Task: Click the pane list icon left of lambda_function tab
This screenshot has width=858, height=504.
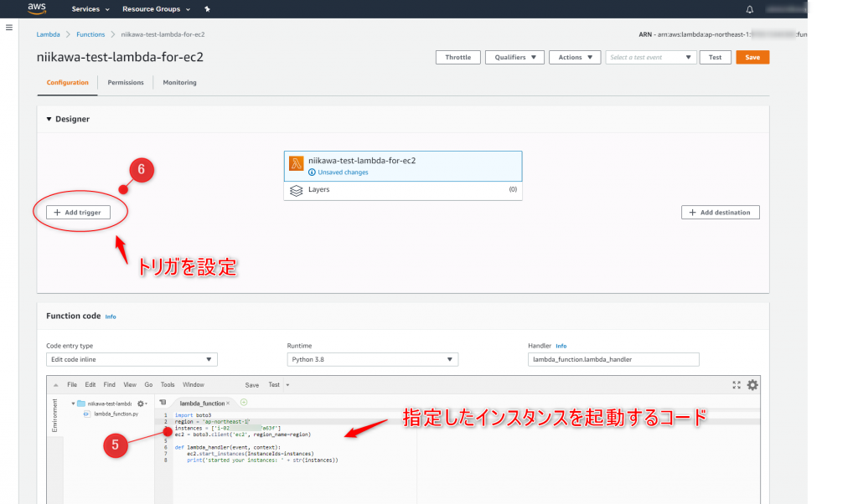Action: pyautogui.click(x=163, y=403)
